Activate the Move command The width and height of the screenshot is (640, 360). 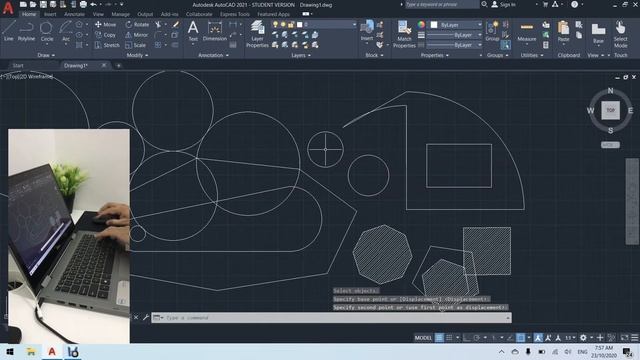[105, 24]
